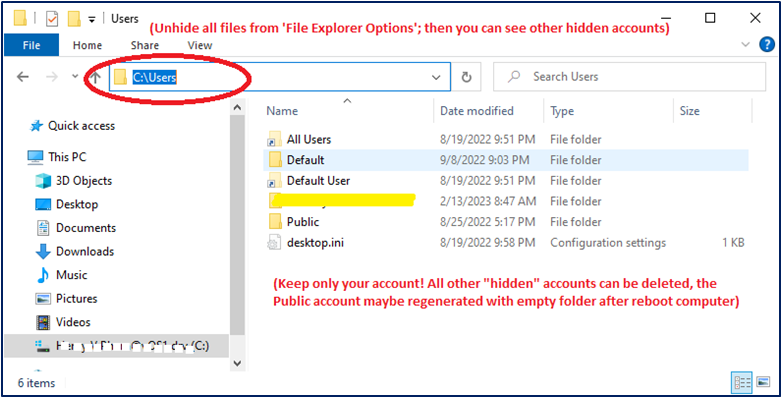Click the navigation pane scrollbar down arrow
781x399 pixels.
coord(238,363)
